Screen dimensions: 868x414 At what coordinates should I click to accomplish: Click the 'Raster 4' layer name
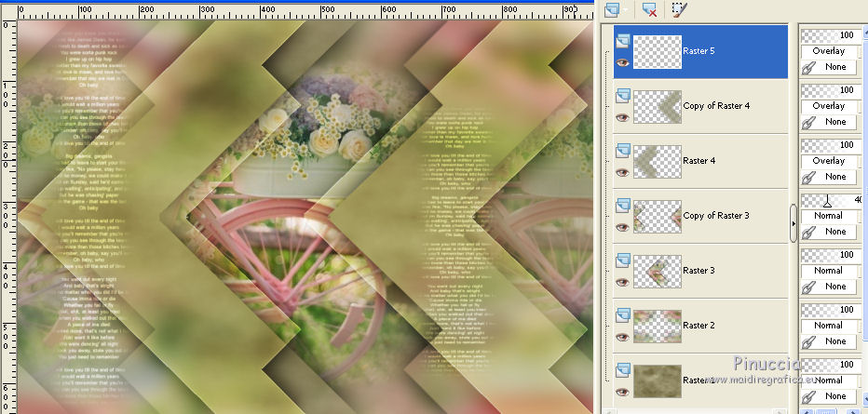[698, 160]
